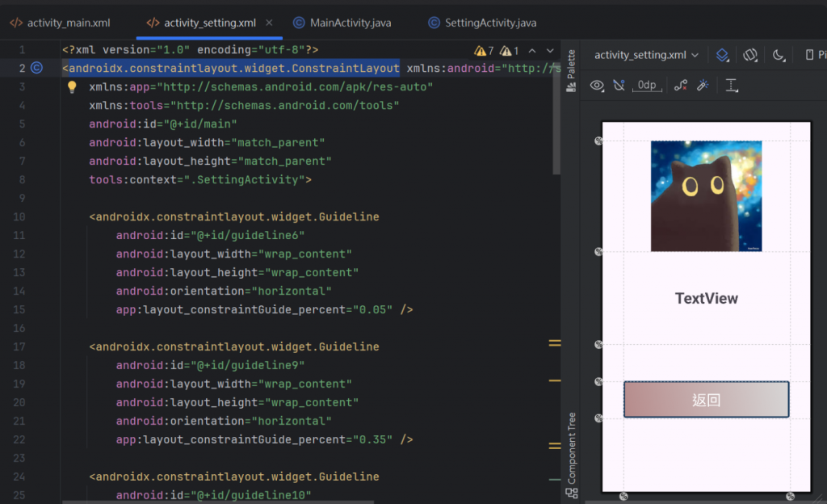Click the yellow warning stripe mark near line 22

point(555,446)
